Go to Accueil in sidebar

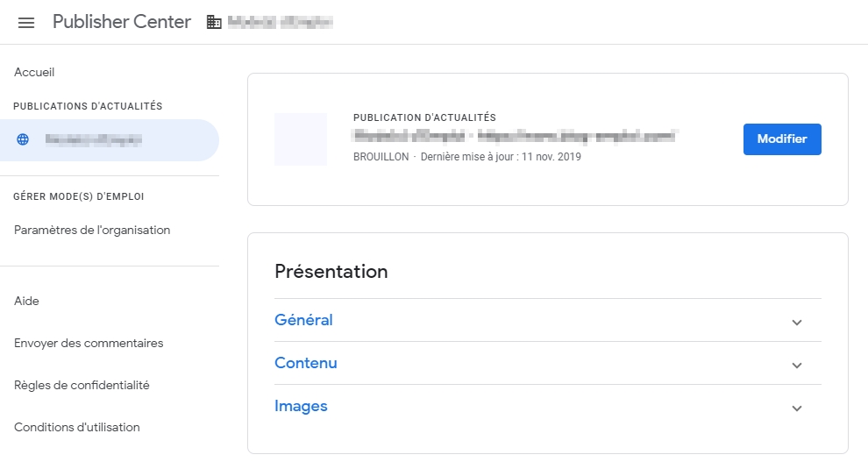[34, 73]
